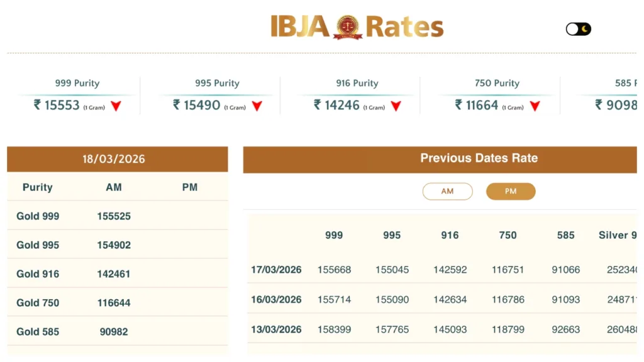This screenshot has height=362, width=644.
Task: Click the 916 Purity price ₹ 14246
Action: click(337, 105)
